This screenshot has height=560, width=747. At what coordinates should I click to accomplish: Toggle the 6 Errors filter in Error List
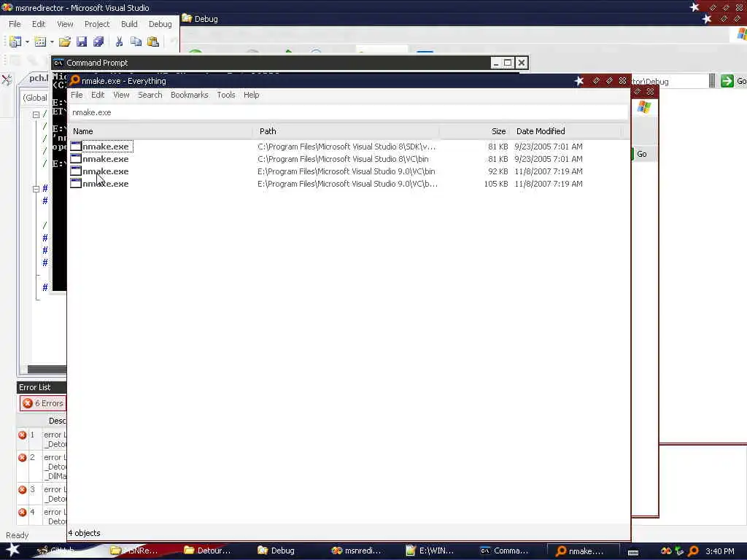[43, 403]
